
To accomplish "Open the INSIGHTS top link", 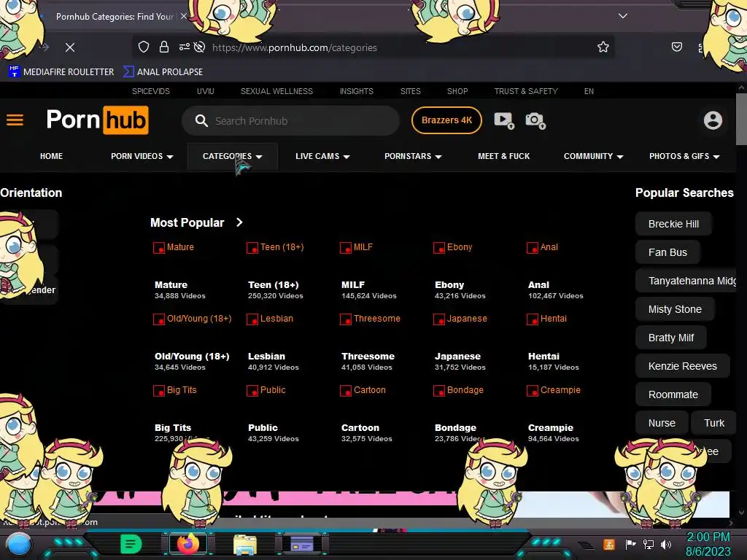I will click(356, 91).
